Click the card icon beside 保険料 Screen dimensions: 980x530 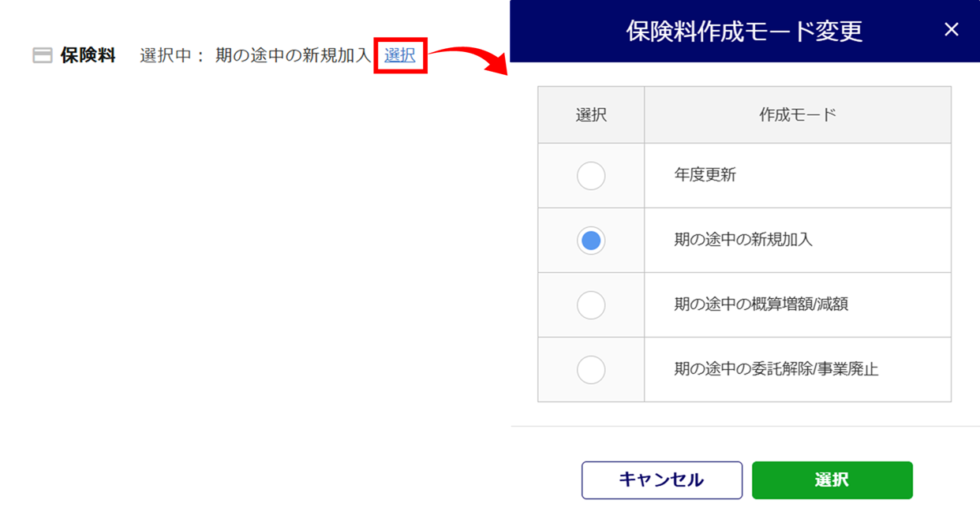(43, 56)
